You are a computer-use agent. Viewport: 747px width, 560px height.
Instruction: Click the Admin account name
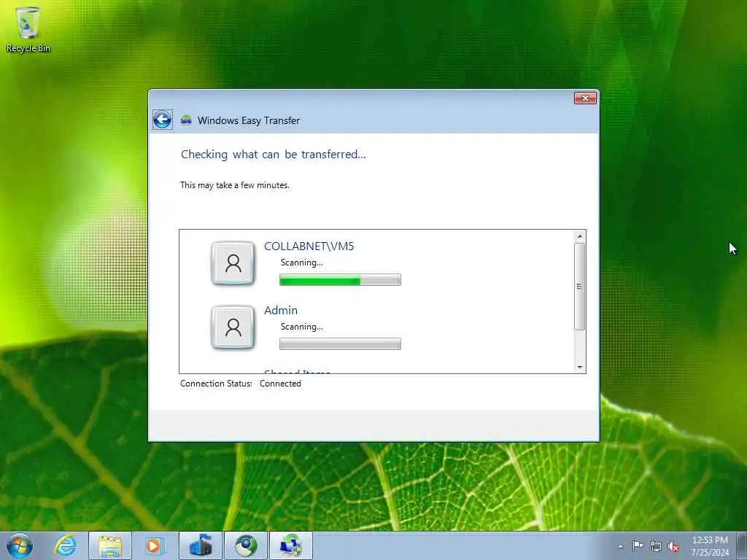pyautogui.click(x=281, y=311)
